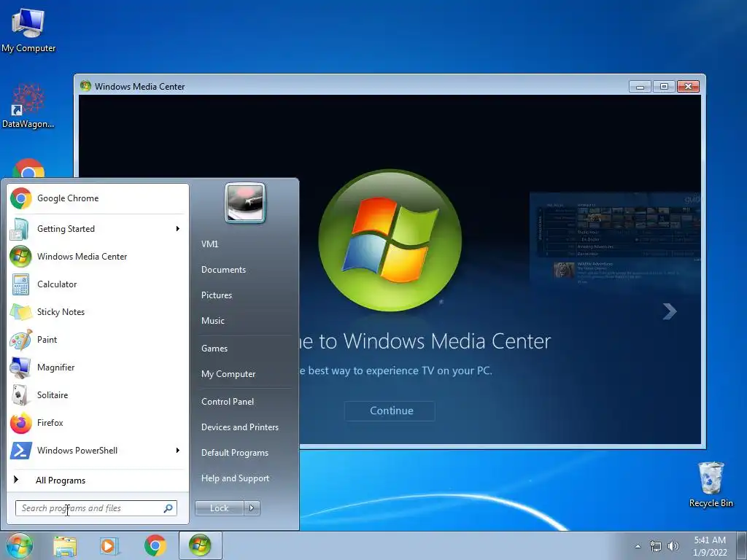Viewport: 747px width, 560px height.
Task: Open Google Chrome from Start menu list
Action: coord(97,198)
